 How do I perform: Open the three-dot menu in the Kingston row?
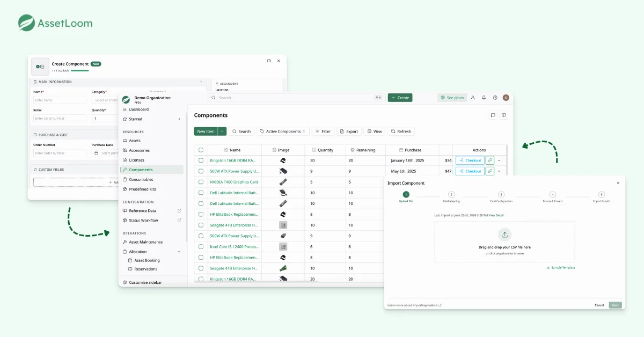click(500, 160)
